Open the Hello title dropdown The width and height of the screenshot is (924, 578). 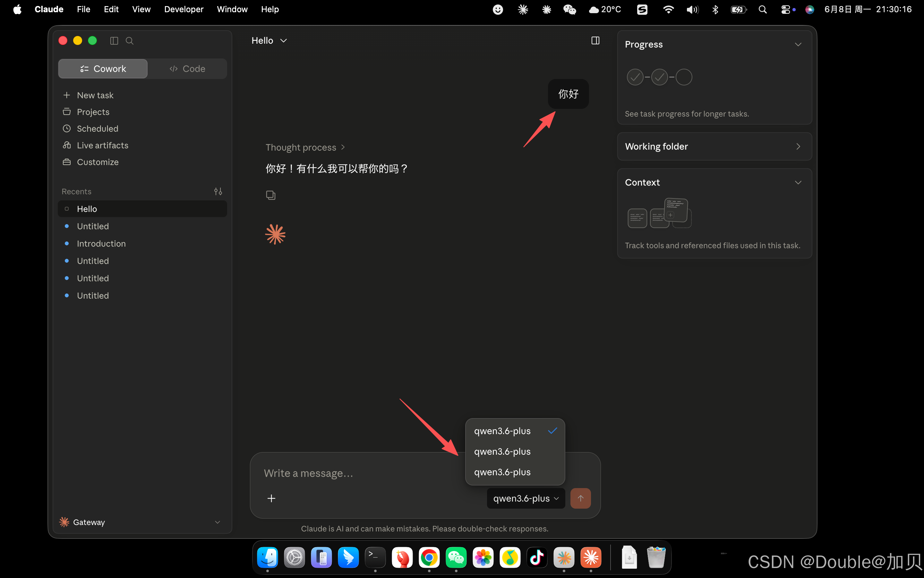pos(269,41)
